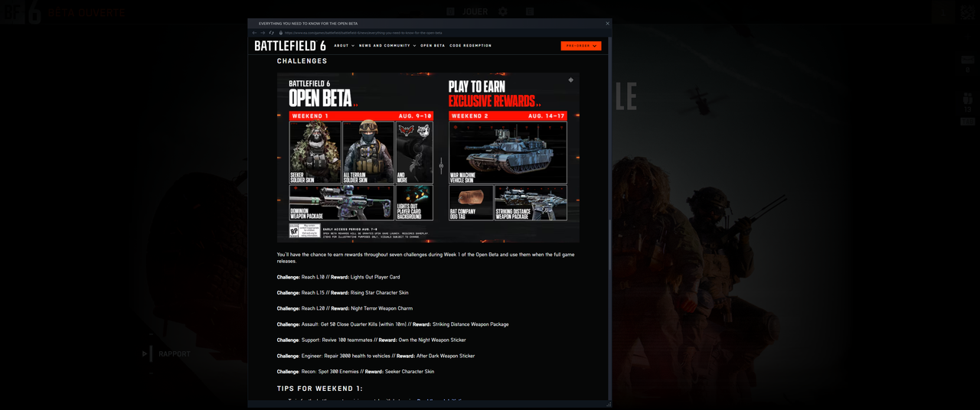The image size is (980, 410).
Task: Click the Recon 'Spot 300 Enemies' line
Action: (x=355, y=372)
